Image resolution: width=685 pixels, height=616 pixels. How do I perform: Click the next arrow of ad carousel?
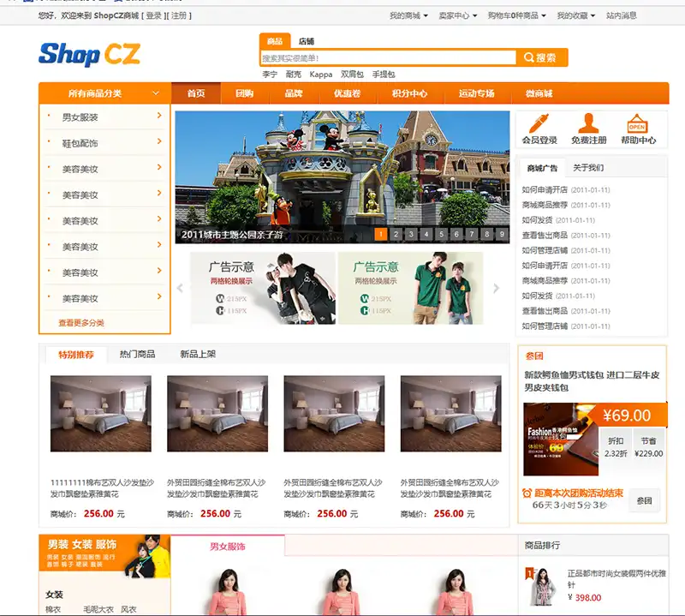[497, 288]
